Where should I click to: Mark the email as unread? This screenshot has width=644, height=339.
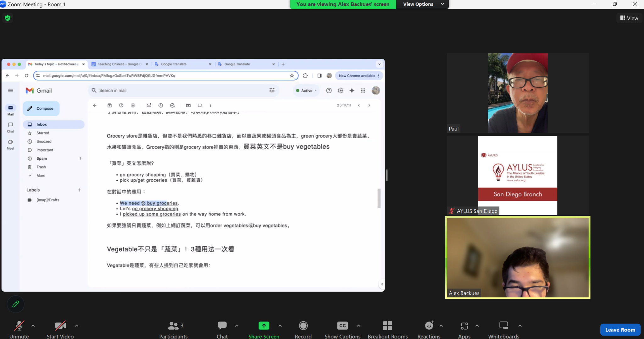click(x=149, y=105)
